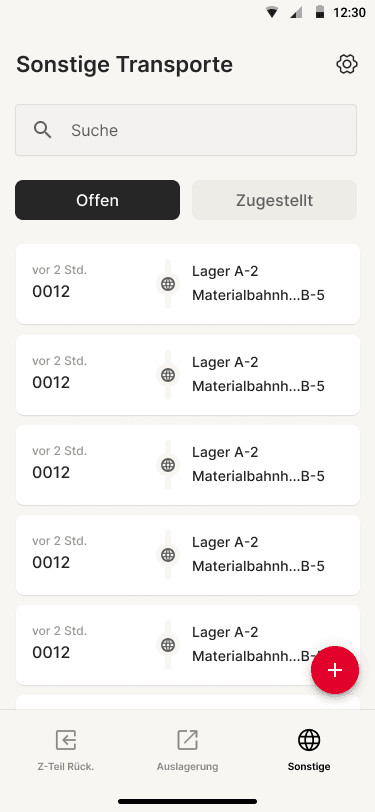Open the Auslagerung tab label
Image resolution: width=375 pixels, height=812 pixels.
(x=188, y=766)
